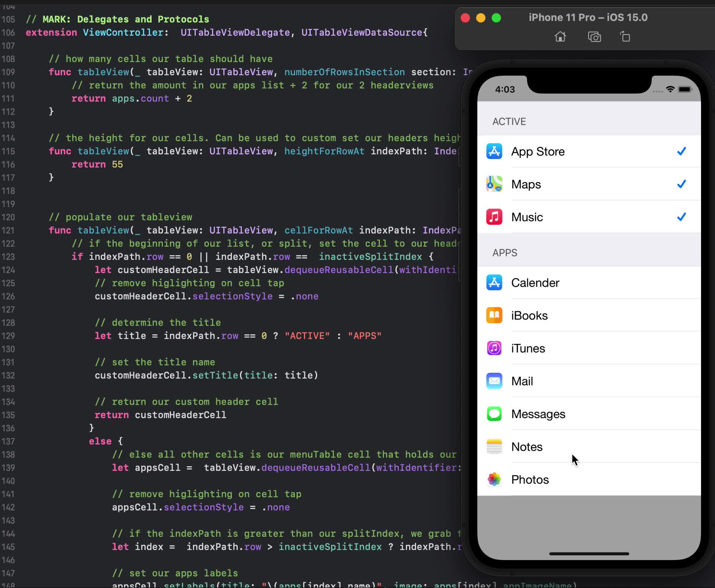This screenshot has height=588, width=715.
Task: Uncheck the App Store checkmark
Action: coord(681,151)
